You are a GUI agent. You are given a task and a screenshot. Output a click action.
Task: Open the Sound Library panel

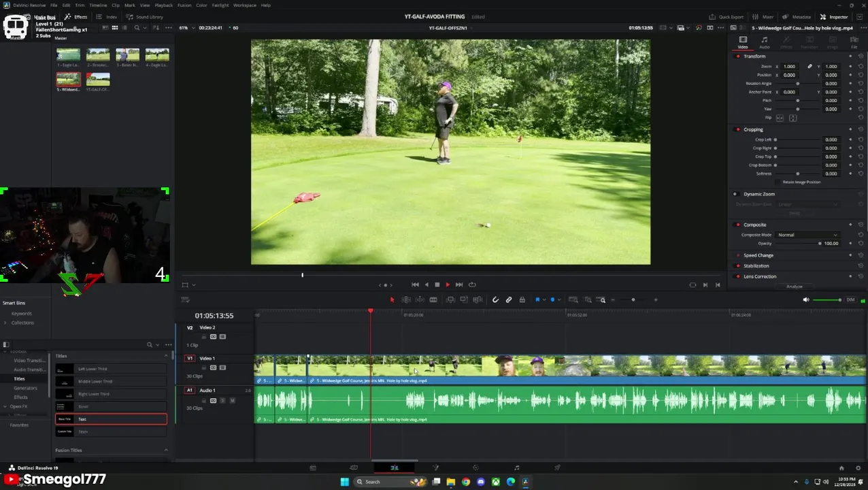coord(144,17)
